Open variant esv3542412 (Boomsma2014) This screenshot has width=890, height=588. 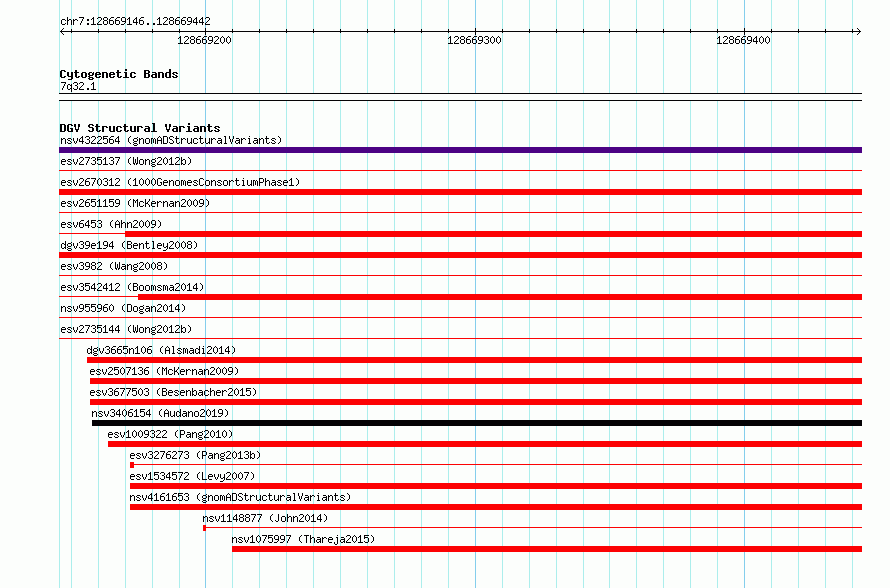pyautogui.click(x=132, y=287)
